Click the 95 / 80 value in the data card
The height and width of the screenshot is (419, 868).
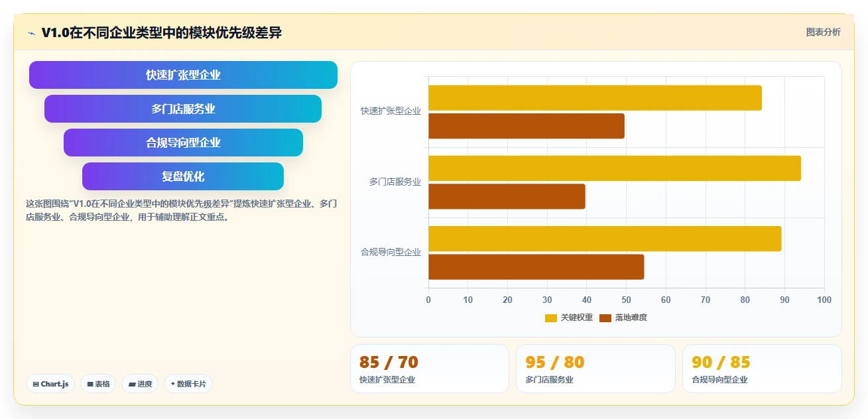coord(555,363)
